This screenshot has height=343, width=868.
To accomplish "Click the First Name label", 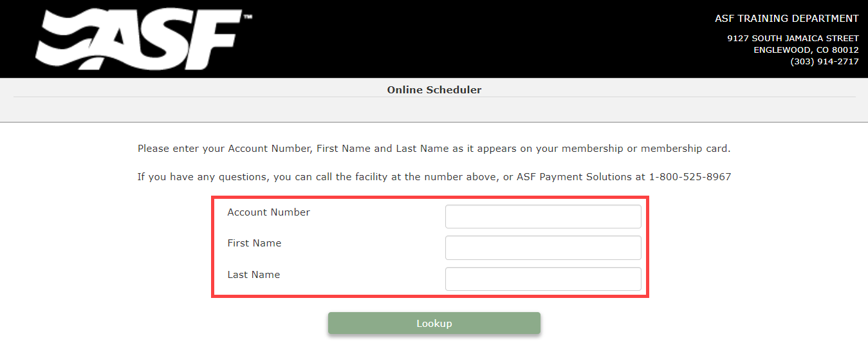I will [x=254, y=243].
